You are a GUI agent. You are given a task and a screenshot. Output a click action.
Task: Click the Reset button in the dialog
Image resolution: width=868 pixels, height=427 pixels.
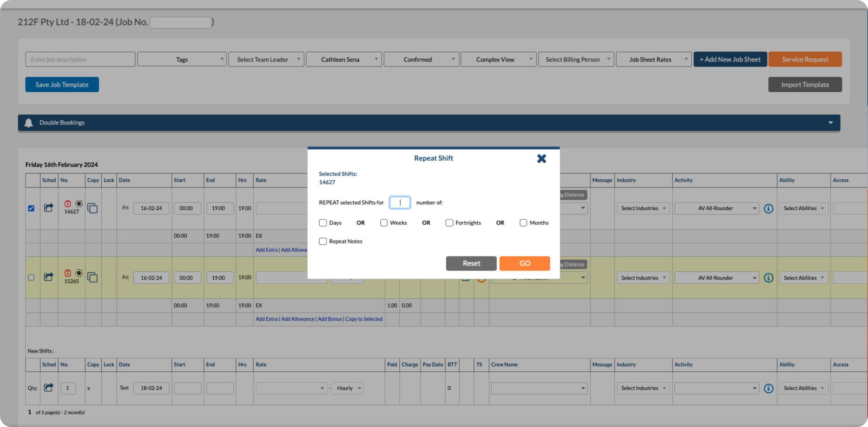pos(471,263)
